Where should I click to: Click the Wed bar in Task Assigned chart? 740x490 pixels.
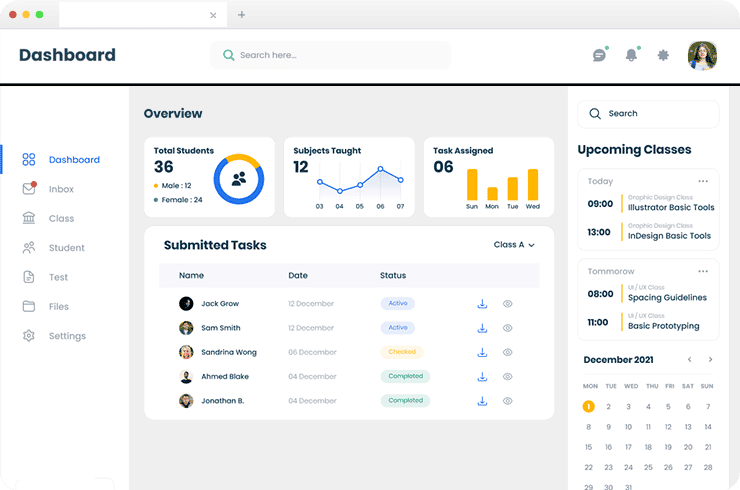(x=533, y=185)
